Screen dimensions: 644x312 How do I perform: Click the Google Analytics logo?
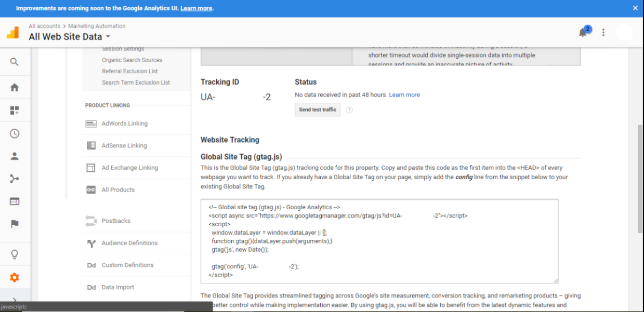pyautogui.click(x=12, y=32)
